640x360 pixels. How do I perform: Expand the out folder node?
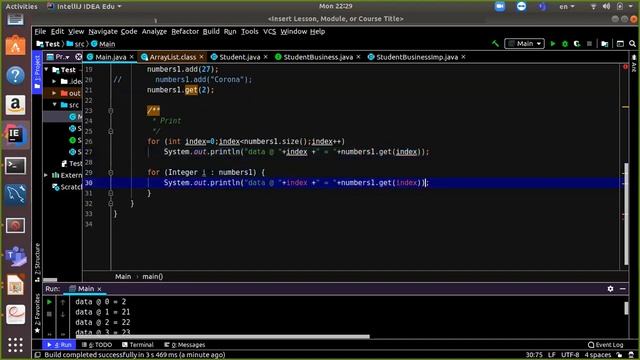(54, 93)
